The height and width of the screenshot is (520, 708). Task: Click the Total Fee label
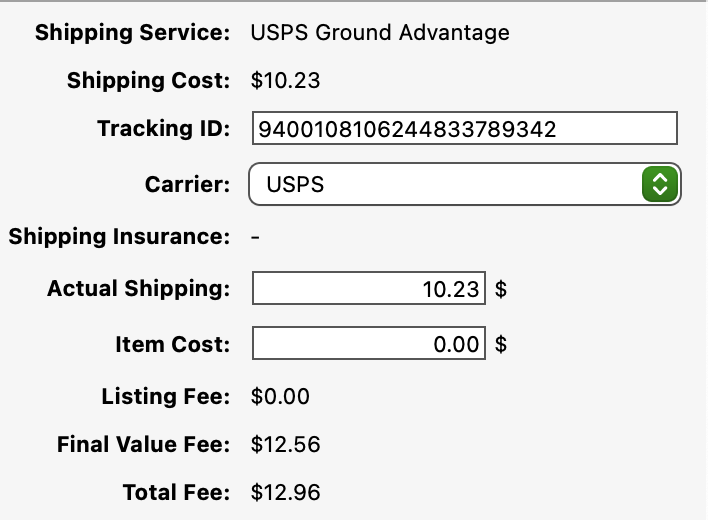[176, 493]
